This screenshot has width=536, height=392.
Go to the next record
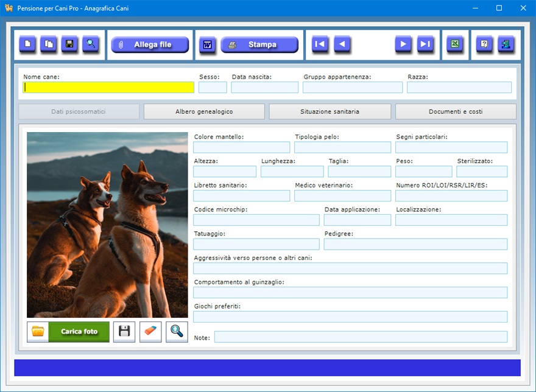click(x=403, y=44)
